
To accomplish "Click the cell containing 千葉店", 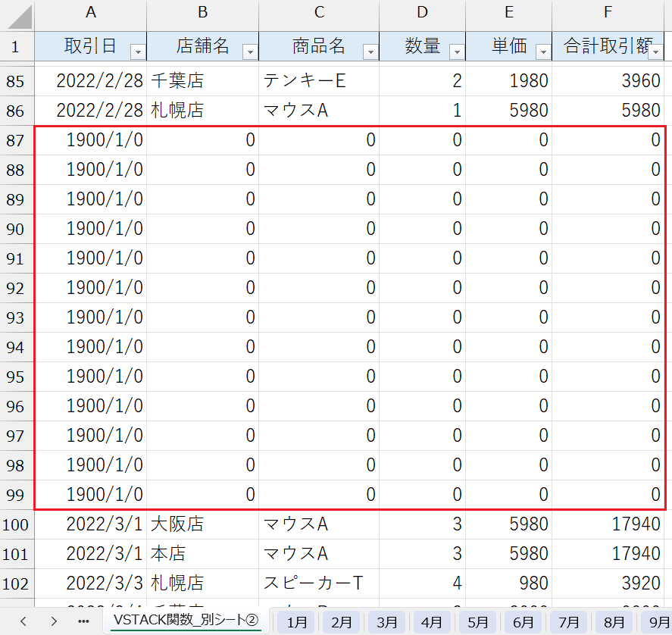I will pyautogui.click(x=177, y=81).
